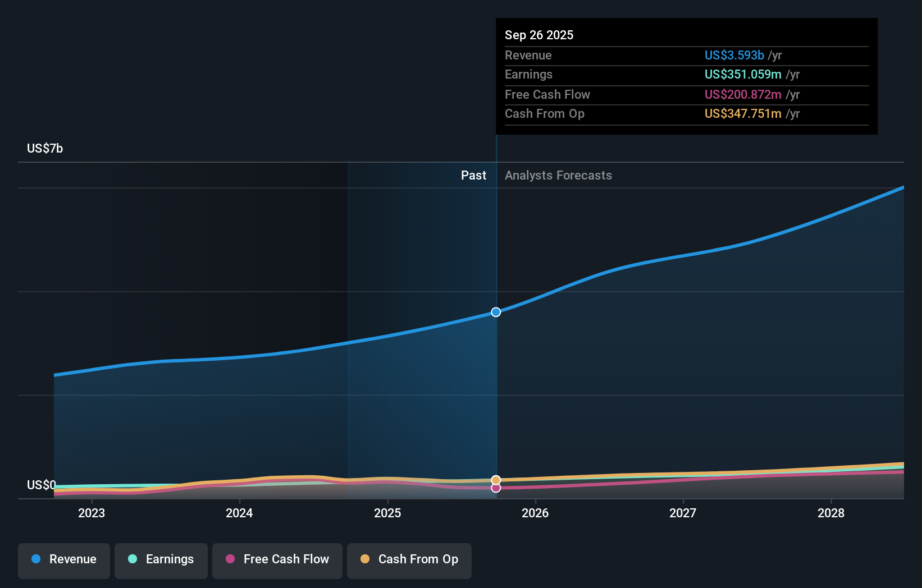Click the US$7b axis label
The image size is (922, 588).
coord(45,148)
